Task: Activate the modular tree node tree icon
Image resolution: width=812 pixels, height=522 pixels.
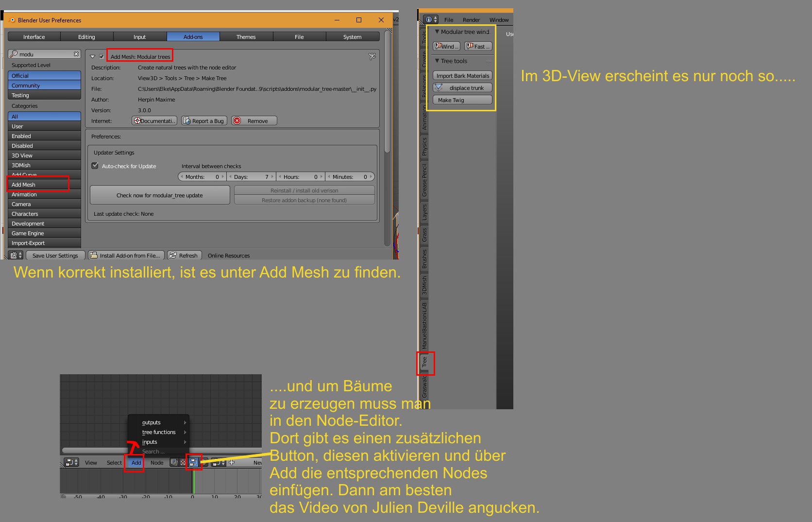Action: 193,462
